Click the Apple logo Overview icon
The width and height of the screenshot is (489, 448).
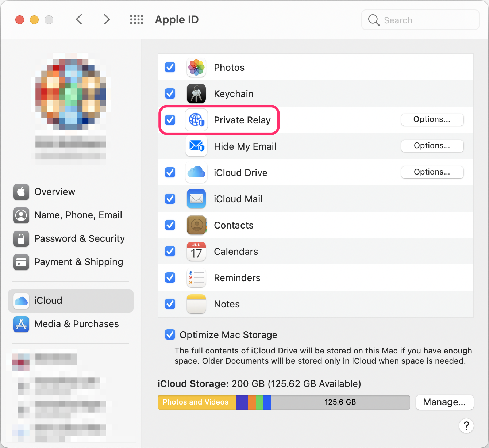pyautogui.click(x=21, y=192)
